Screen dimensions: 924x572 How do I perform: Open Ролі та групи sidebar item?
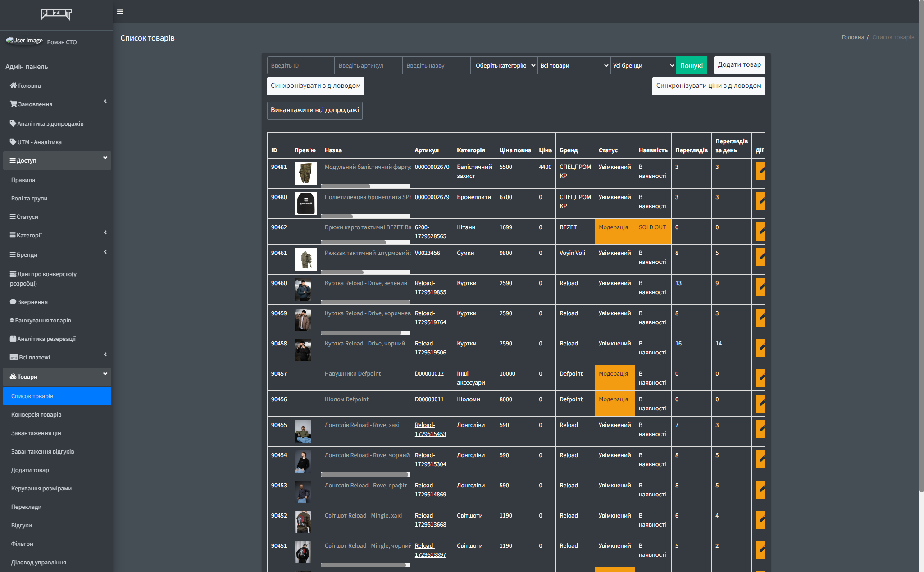coord(57,198)
